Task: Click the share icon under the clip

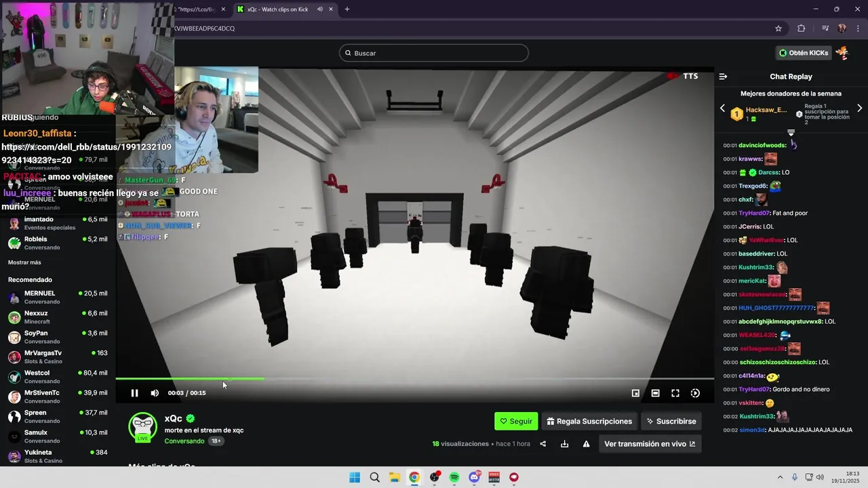Action: (542, 444)
